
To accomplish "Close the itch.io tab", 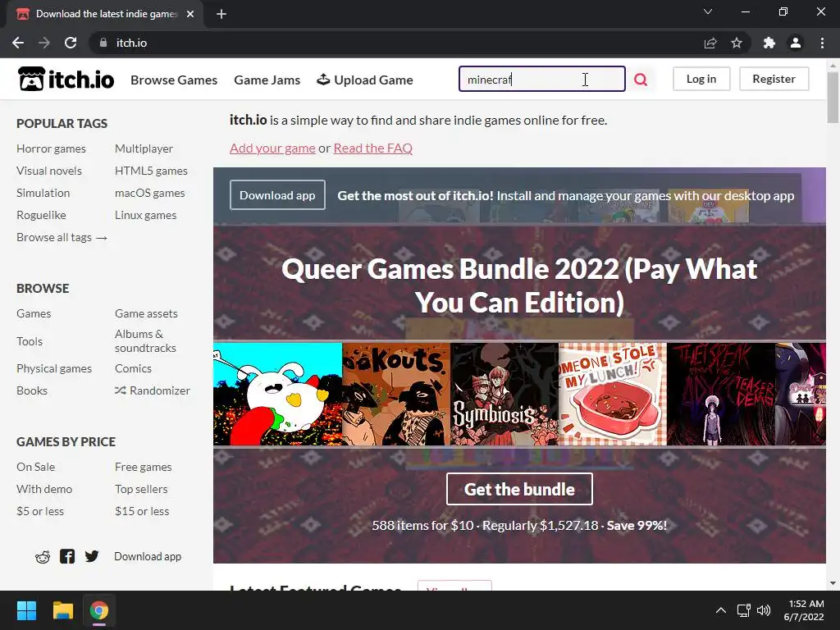I will click(190, 14).
